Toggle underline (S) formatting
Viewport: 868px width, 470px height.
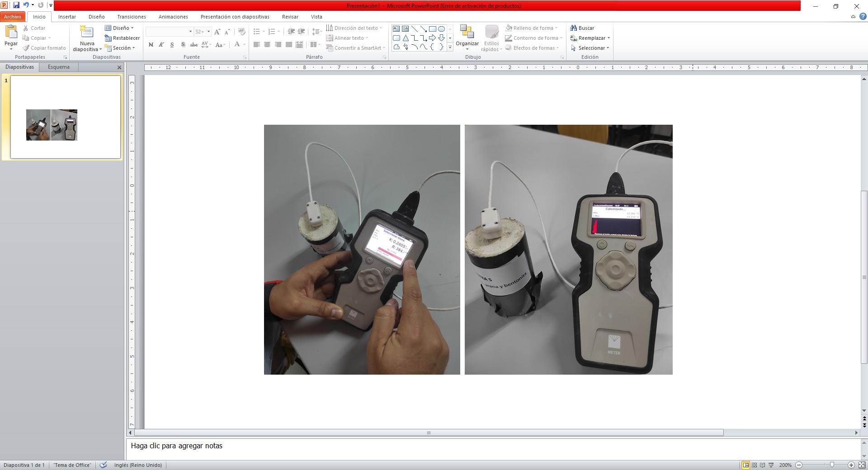[172, 45]
